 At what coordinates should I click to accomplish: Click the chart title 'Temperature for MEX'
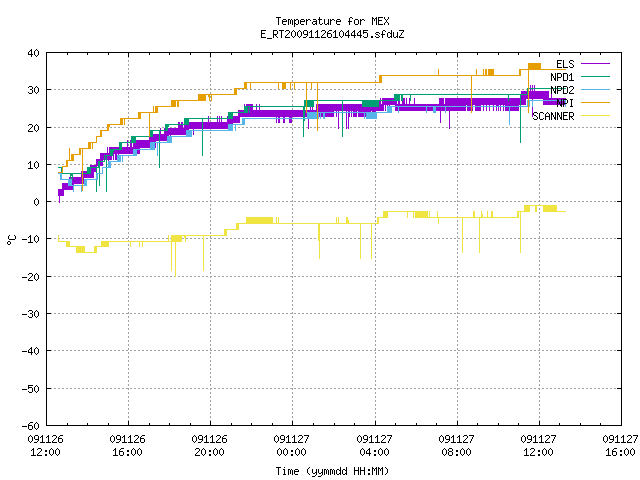[x=332, y=21]
